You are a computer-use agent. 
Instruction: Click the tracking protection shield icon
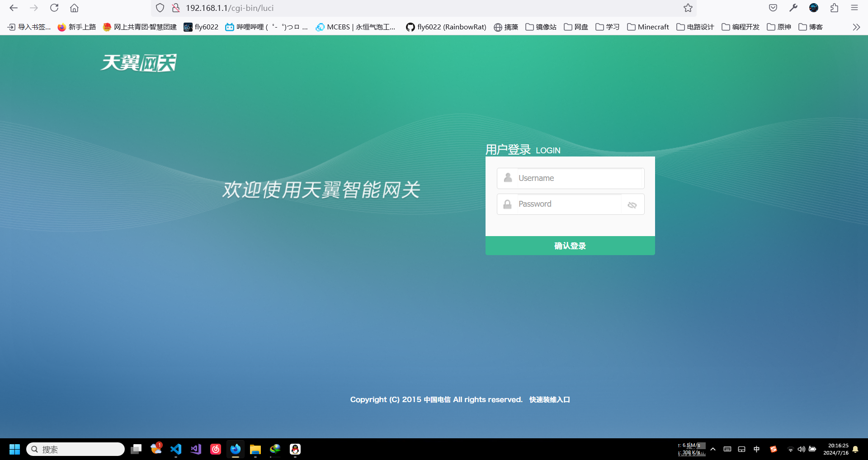pyautogui.click(x=160, y=8)
